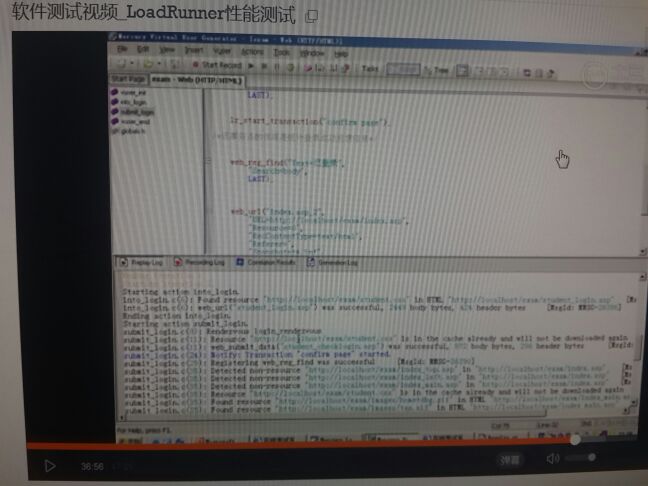648x486 pixels.
Task: Open the File menu in VuGen
Action: 122,49
